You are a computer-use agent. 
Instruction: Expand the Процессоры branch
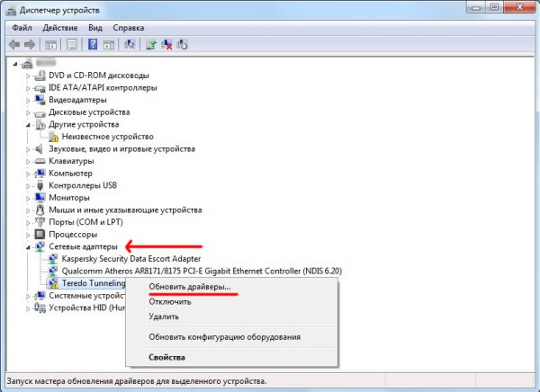28,235
